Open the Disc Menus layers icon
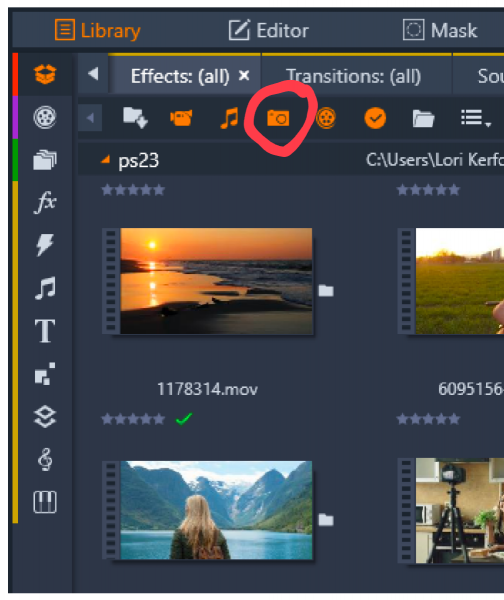Image resolution: width=504 pixels, height=600 pixels. point(45,416)
